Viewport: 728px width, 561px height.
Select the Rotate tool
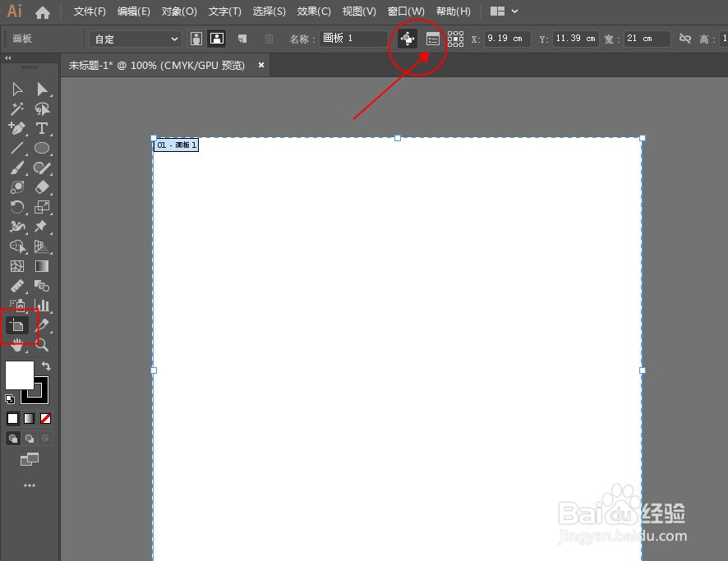(x=17, y=207)
